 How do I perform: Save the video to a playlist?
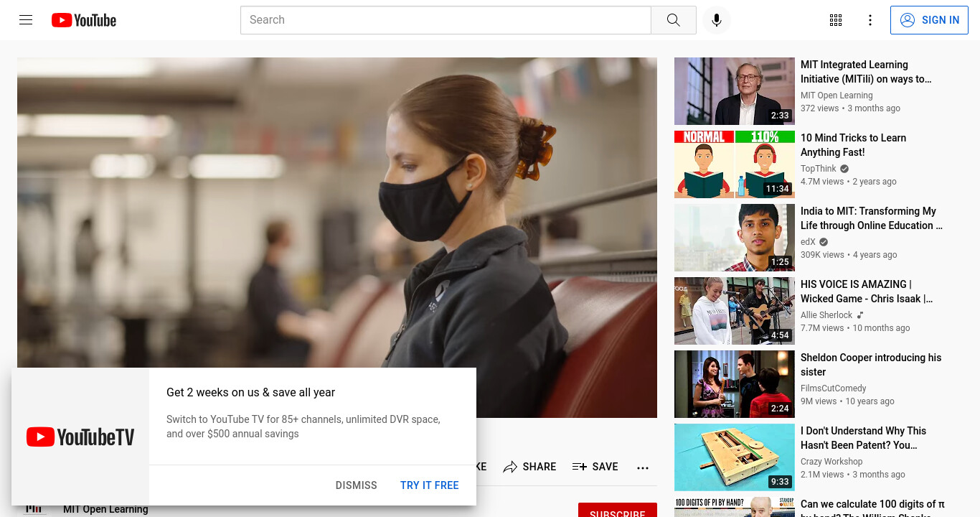pos(595,467)
